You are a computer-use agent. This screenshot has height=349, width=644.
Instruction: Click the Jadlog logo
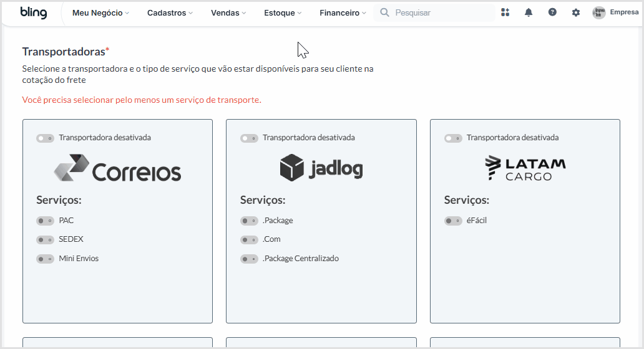pos(321,168)
